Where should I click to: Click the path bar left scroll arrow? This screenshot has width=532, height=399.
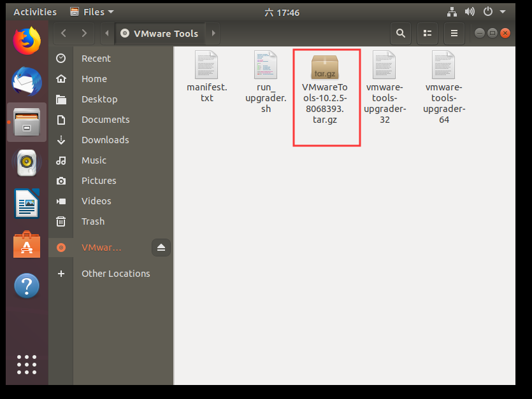107,33
